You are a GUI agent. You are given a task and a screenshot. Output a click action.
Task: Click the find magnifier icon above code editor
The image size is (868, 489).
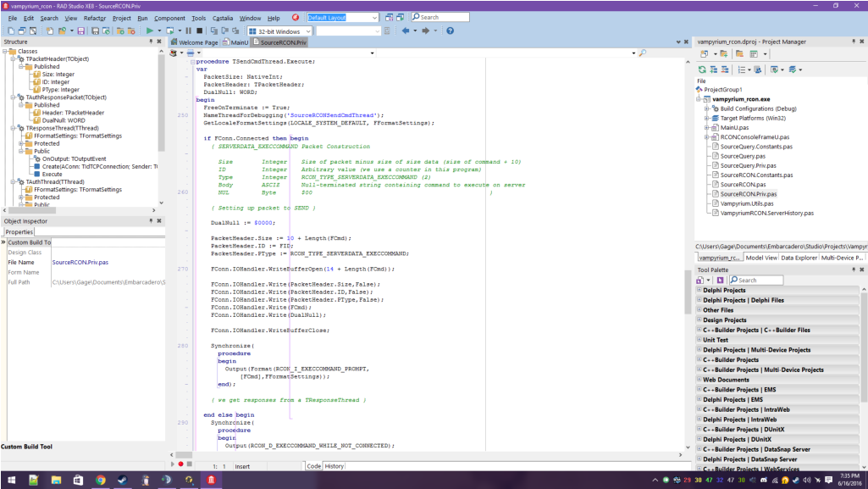coord(642,53)
